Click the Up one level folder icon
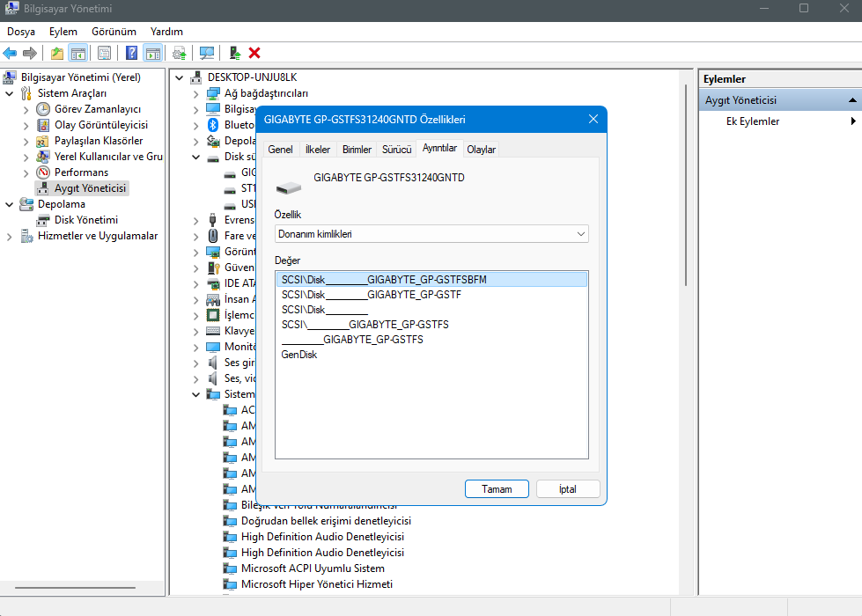Image resolution: width=862 pixels, height=616 pixels. coord(57,54)
